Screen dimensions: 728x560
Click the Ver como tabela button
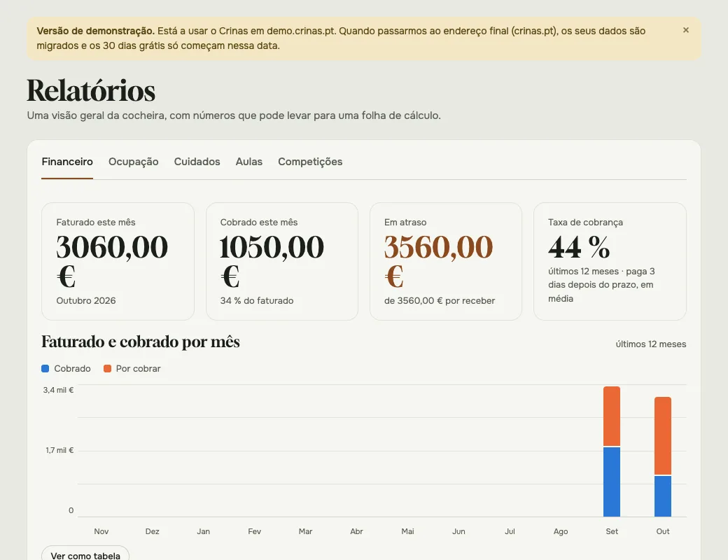pos(85,555)
